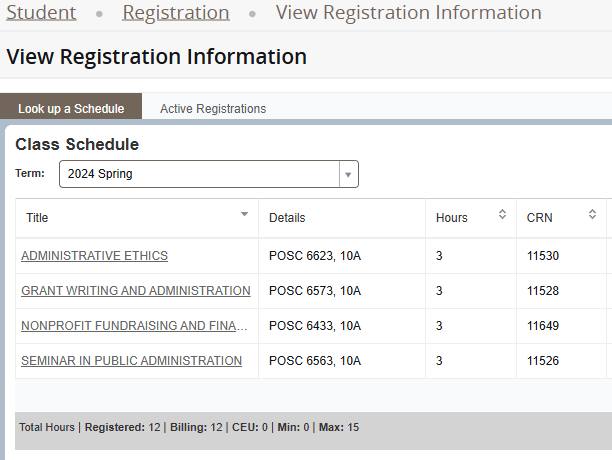Open NONPROFIT FUNDRAISING AND FINA... link
The width and height of the screenshot is (612, 460).
(134, 326)
